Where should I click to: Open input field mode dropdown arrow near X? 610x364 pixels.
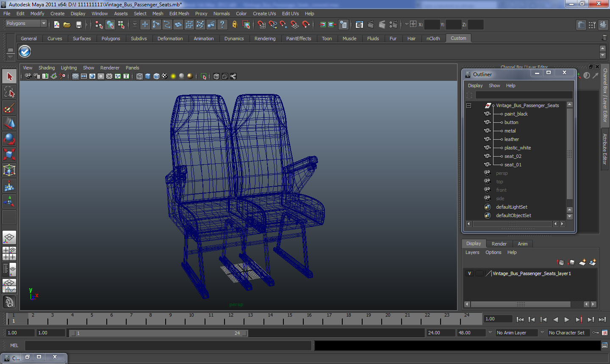407,25
